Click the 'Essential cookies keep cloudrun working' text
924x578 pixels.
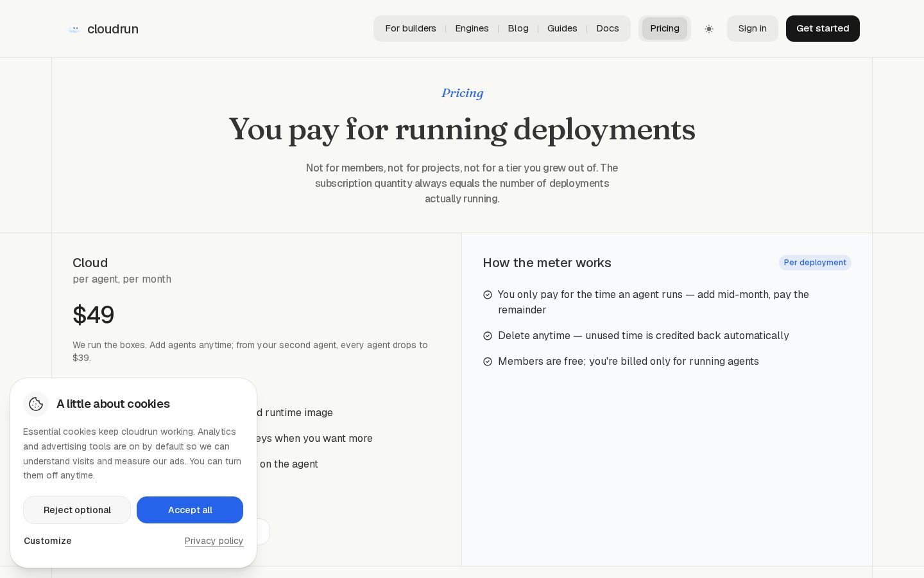pyautogui.click(x=132, y=453)
